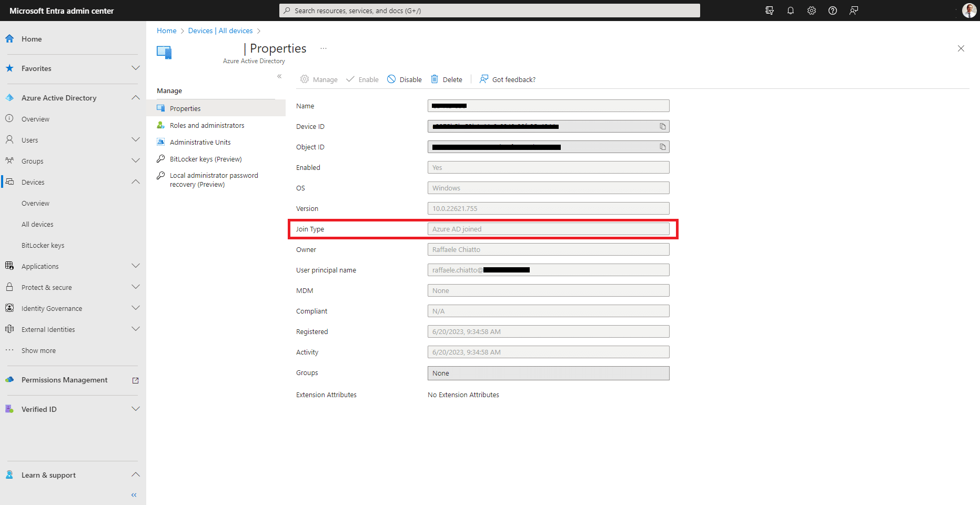Click the Identity Governance icon

coord(9,308)
